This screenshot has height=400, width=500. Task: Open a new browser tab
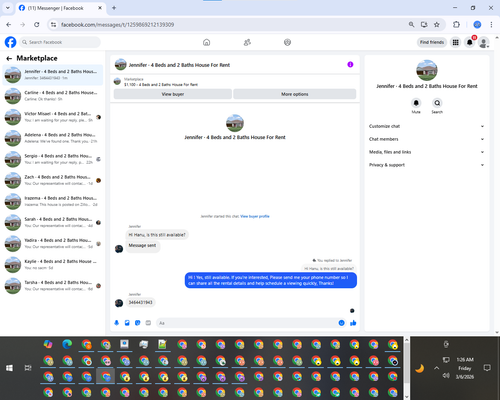[x=114, y=8]
